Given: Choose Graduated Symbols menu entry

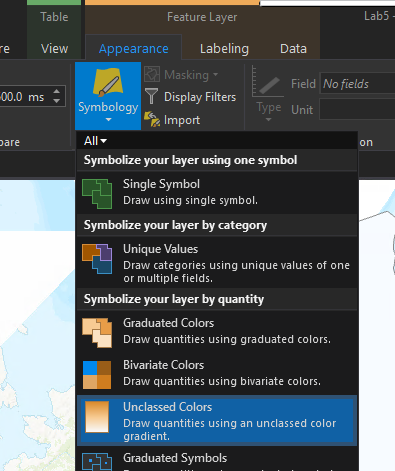Looking at the screenshot, I should coord(217,459).
